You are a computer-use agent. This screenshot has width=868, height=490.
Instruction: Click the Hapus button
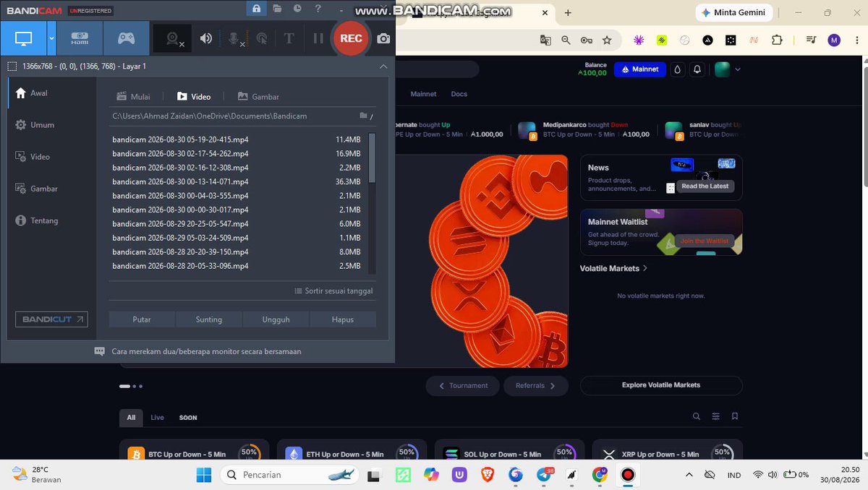(343, 319)
